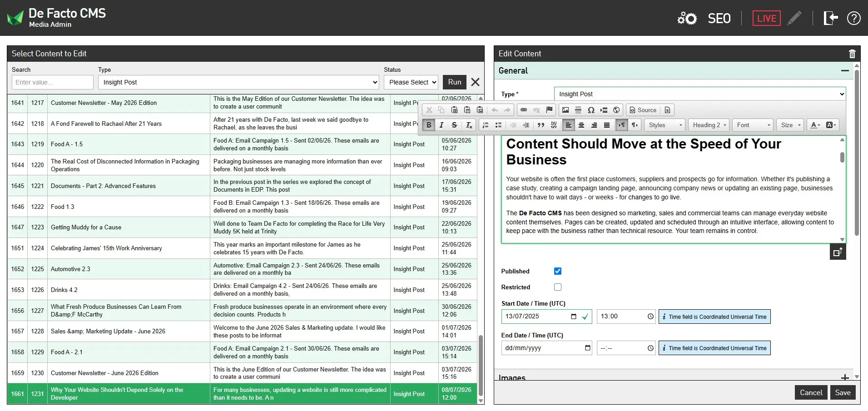Viewport: 868px width, 411px height.
Task: Open the background color picker
Action: (x=831, y=125)
